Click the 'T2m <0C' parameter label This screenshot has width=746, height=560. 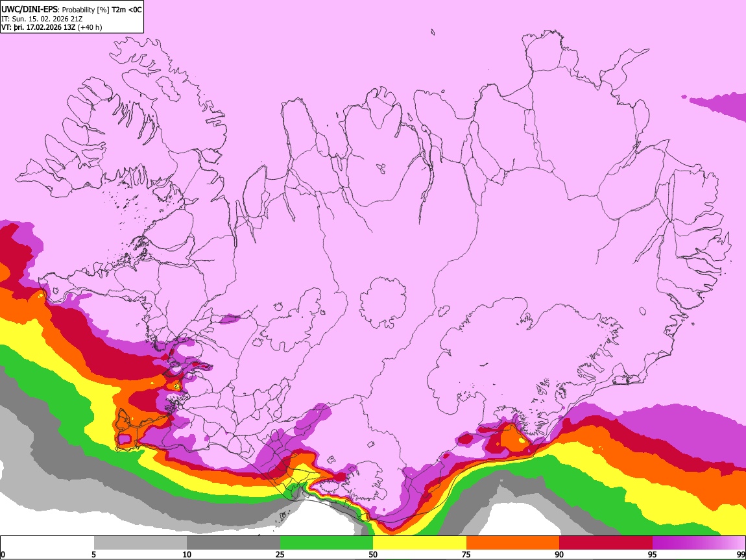[x=126, y=10]
